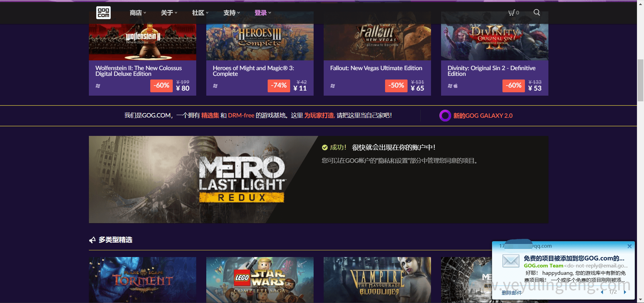Click the Windows icon on the Heroes 3 card
Viewport: 644px width, 303px height.
pyautogui.click(x=215, y=86)
